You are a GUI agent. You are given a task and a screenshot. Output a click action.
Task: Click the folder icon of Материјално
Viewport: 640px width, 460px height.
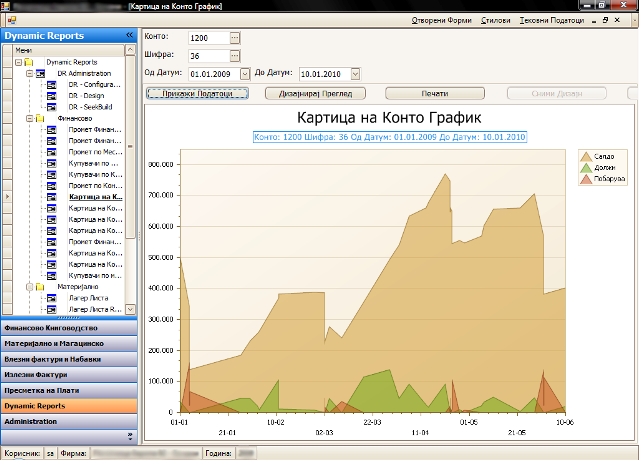coord(40,287)
